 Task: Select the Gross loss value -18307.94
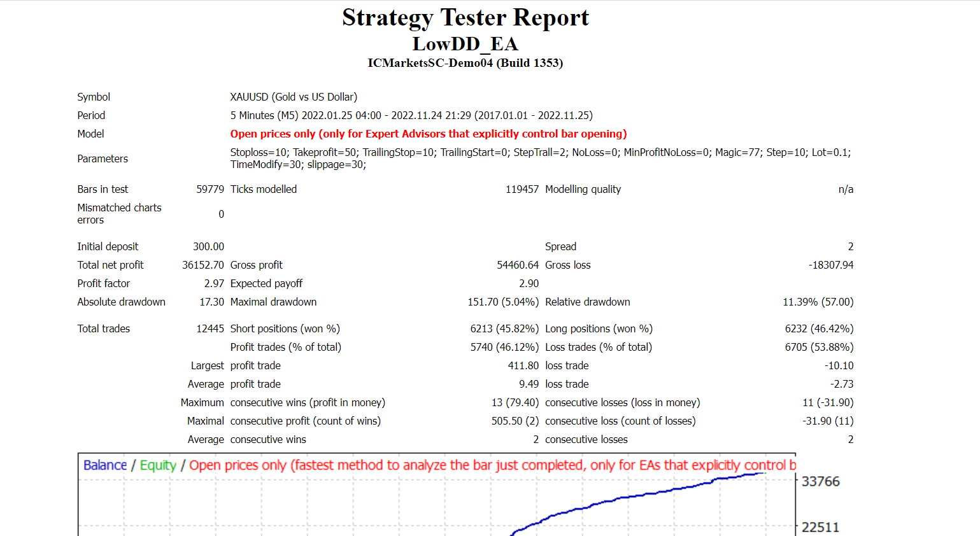point(828,265)
